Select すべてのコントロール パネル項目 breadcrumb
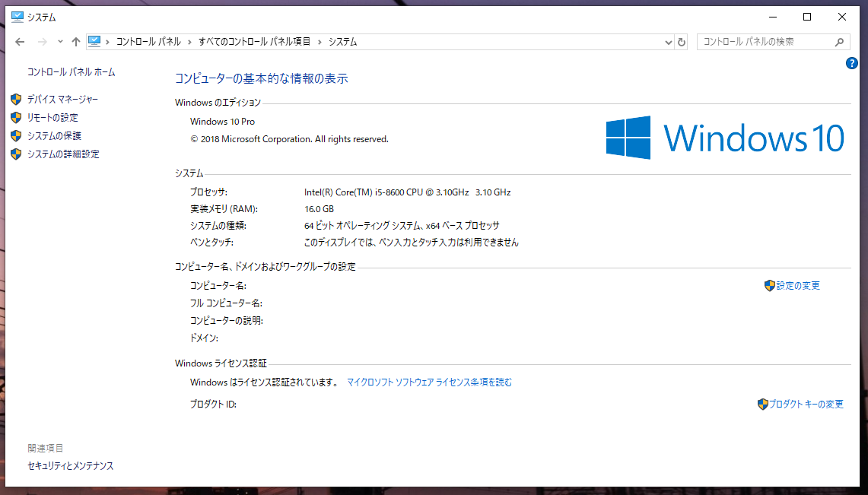The width and height of the screenshot is (868, 495). click(x=255, y=42)
